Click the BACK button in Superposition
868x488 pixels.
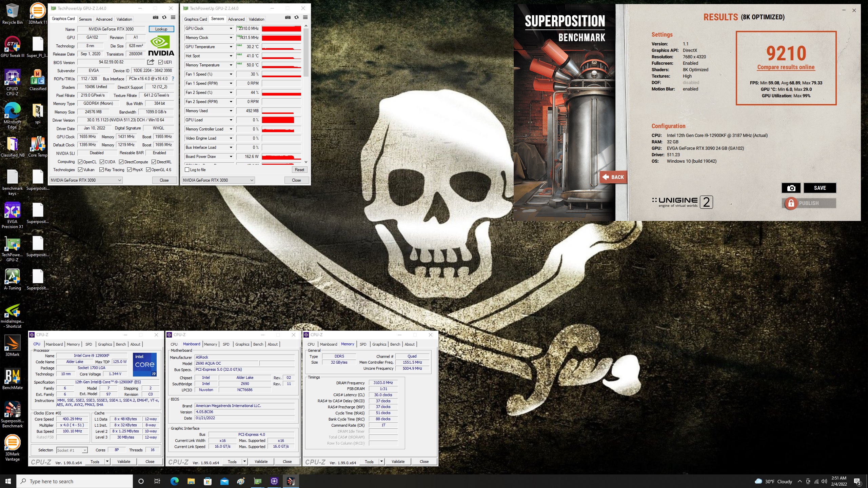tap(613, 177)
